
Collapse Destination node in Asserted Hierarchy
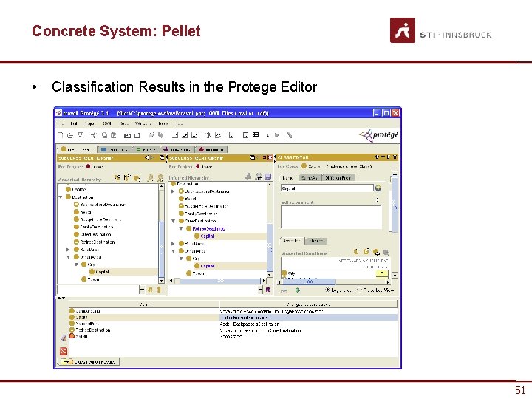point(61,197)
